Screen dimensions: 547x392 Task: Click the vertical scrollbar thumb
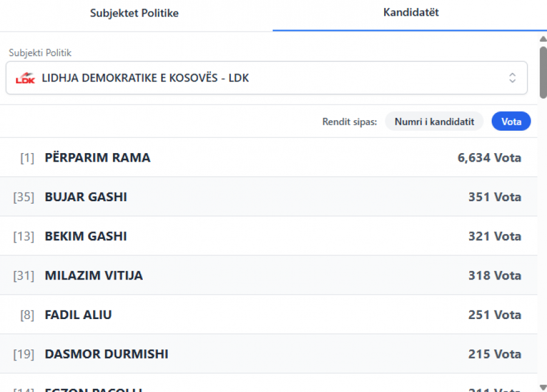tap(543, 72)
